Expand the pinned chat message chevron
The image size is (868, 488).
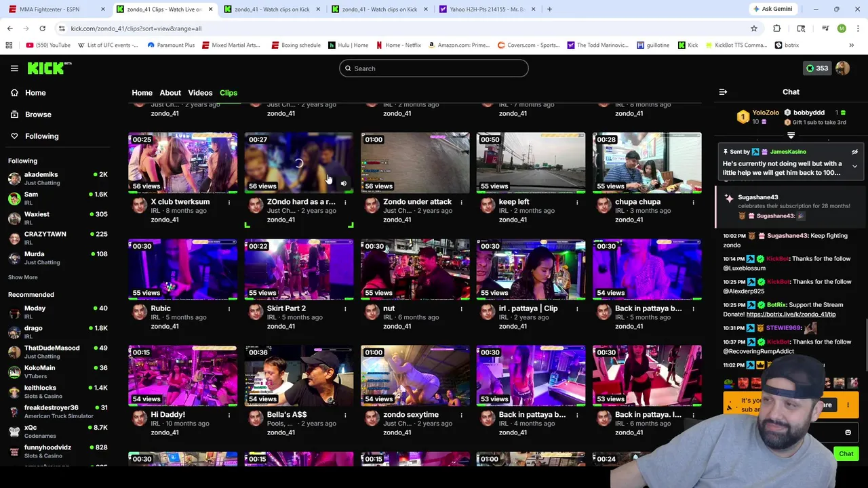pos(854,166)
